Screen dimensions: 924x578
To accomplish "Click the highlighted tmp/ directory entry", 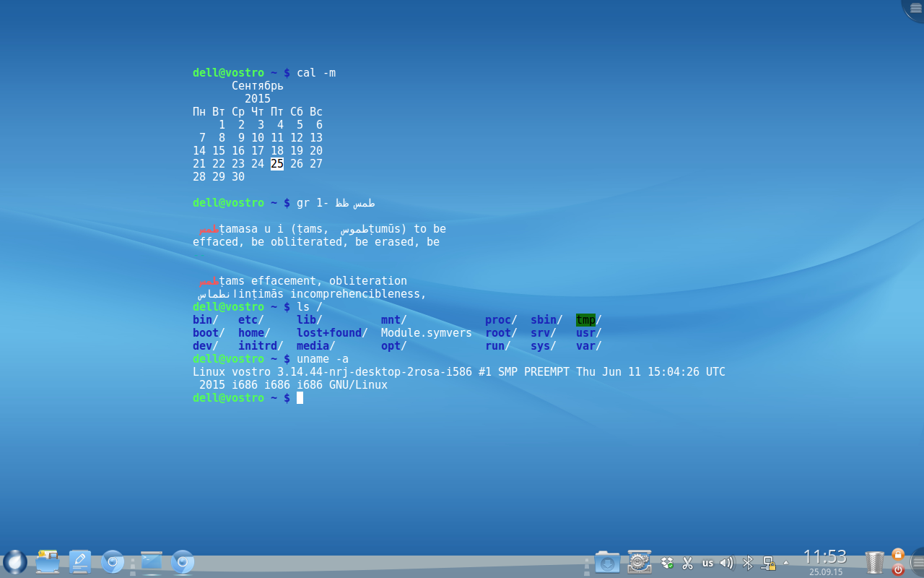I will (x=589, y=320).
